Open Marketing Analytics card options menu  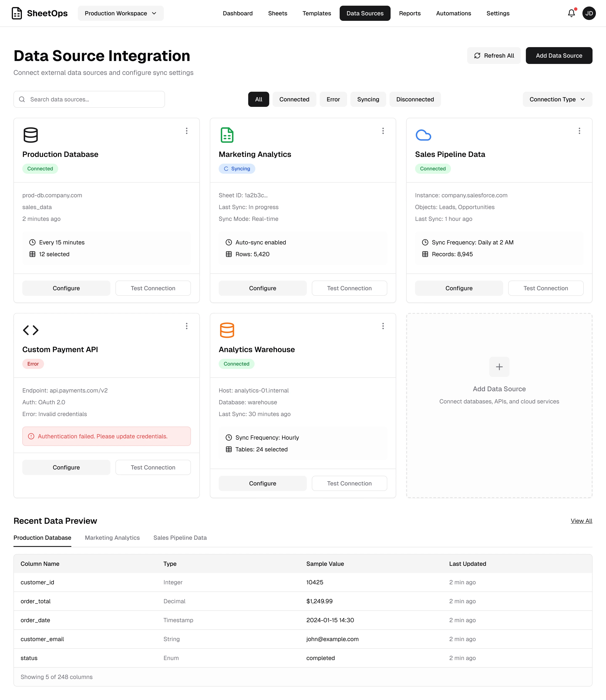pos(383,131)
